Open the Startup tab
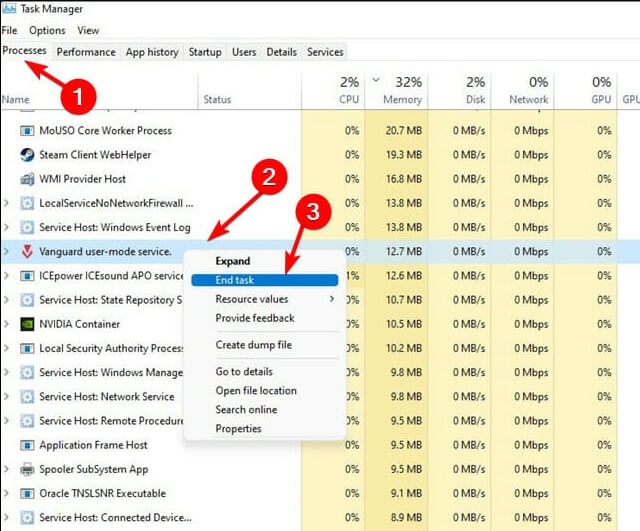Viewport: 640px width, 531px height. tap(205, 52)
